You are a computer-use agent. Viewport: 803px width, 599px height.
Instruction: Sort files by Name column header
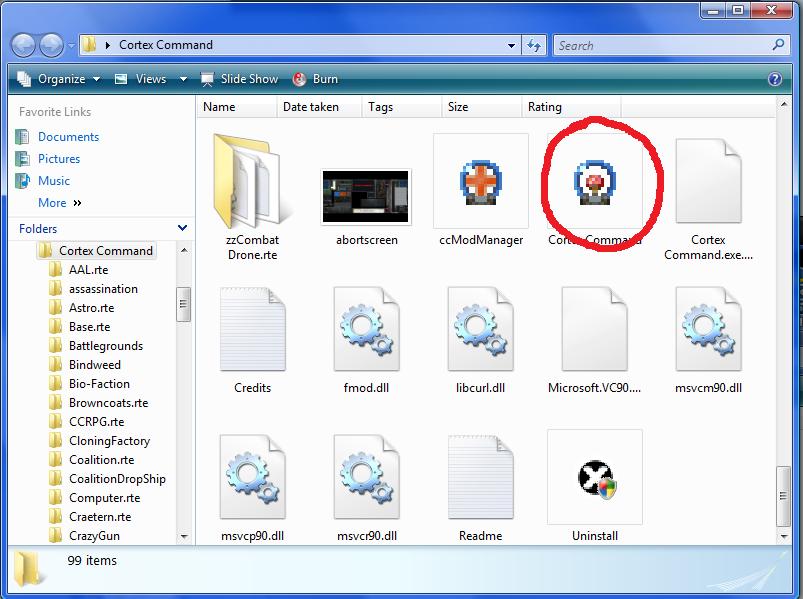click(219, 107)
